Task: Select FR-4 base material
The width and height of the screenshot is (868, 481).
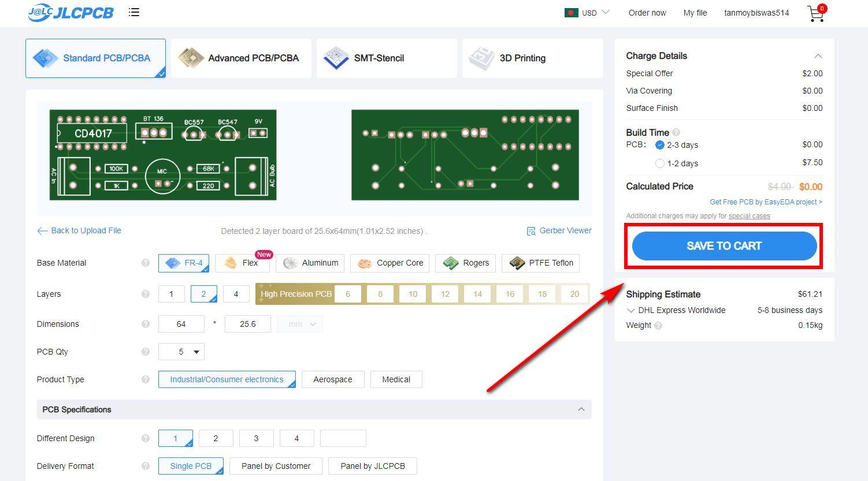Action: (x=184, y=263)
